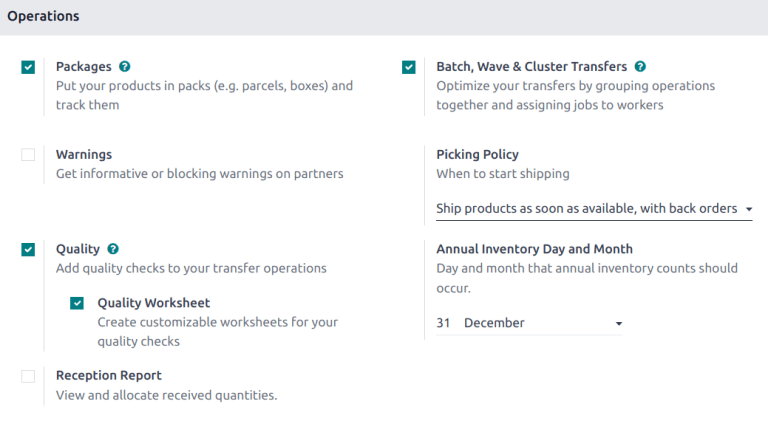Enable the Warnings checkbox
The height and width of the screenshot is (421, 768).
[28, 155]
